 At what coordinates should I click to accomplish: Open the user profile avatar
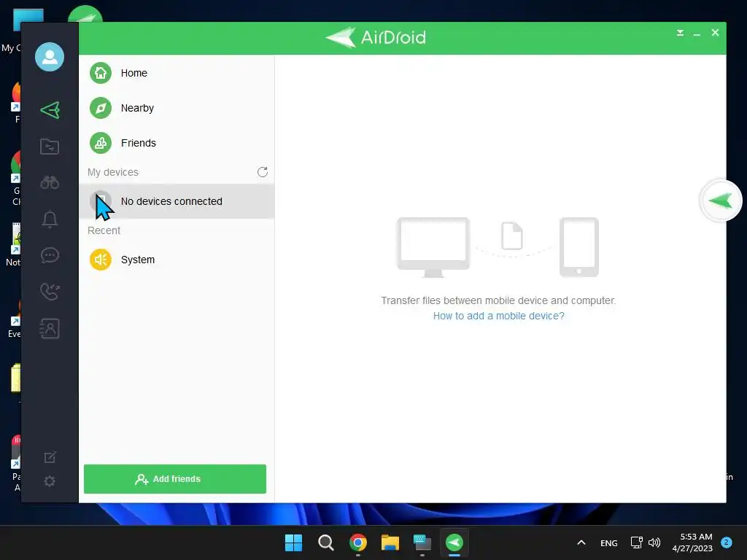[50, 57]
